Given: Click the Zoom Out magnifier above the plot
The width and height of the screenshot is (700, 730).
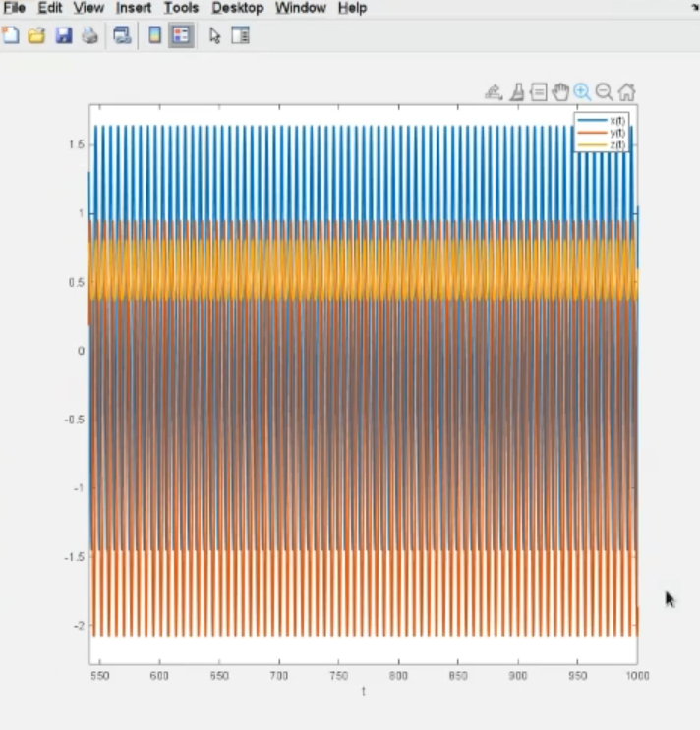Looking at the screenshot, I should (x=604, y=92).
